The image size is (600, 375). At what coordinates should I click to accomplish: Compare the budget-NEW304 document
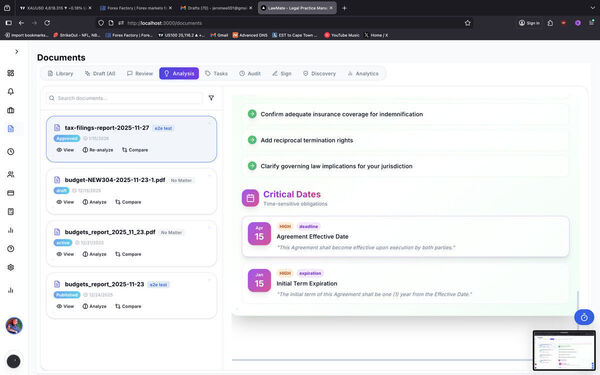tap(128, 202)
